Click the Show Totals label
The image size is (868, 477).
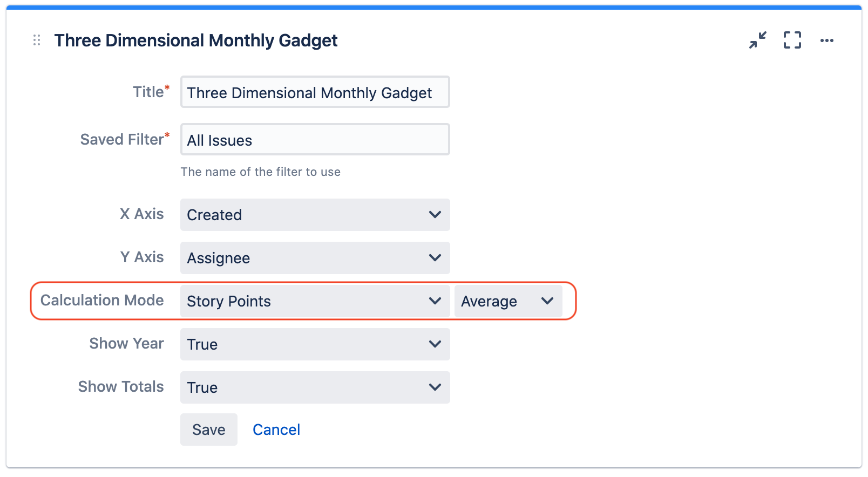tap(121, 387)
